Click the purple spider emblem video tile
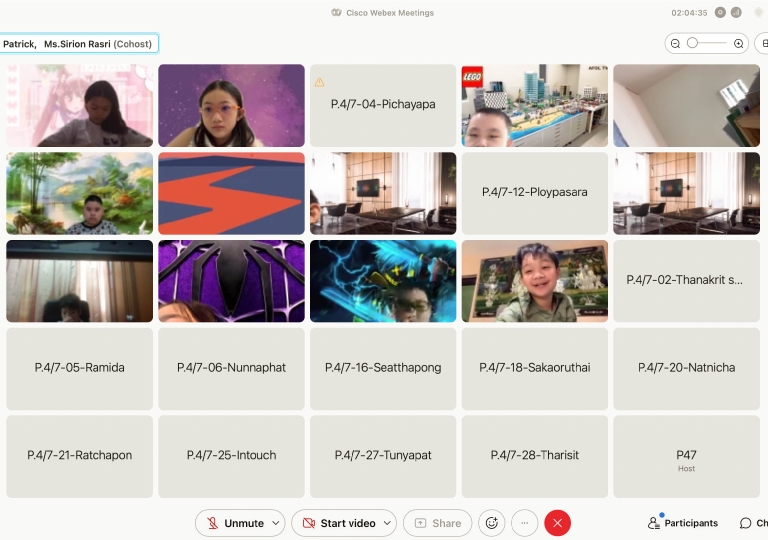Screen dimensions: 768x540 coord(231,281)
